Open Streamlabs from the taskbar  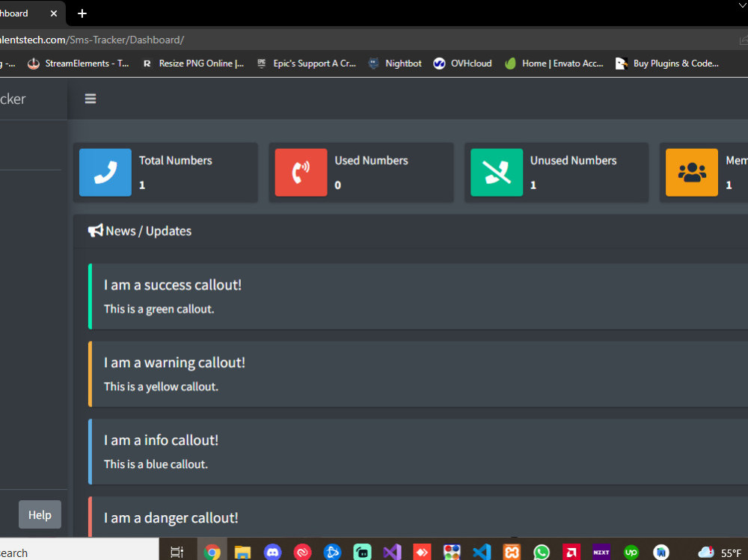362,552
